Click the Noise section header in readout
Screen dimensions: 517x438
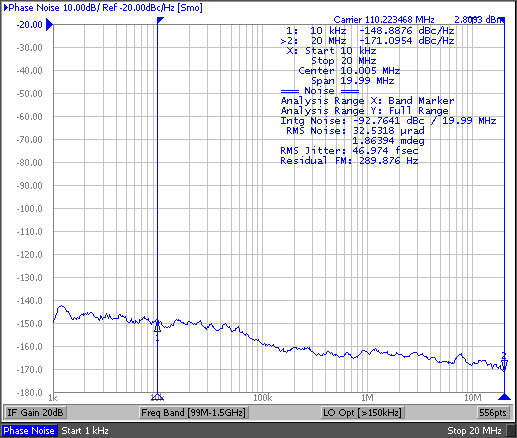click(x=320, y=91)
